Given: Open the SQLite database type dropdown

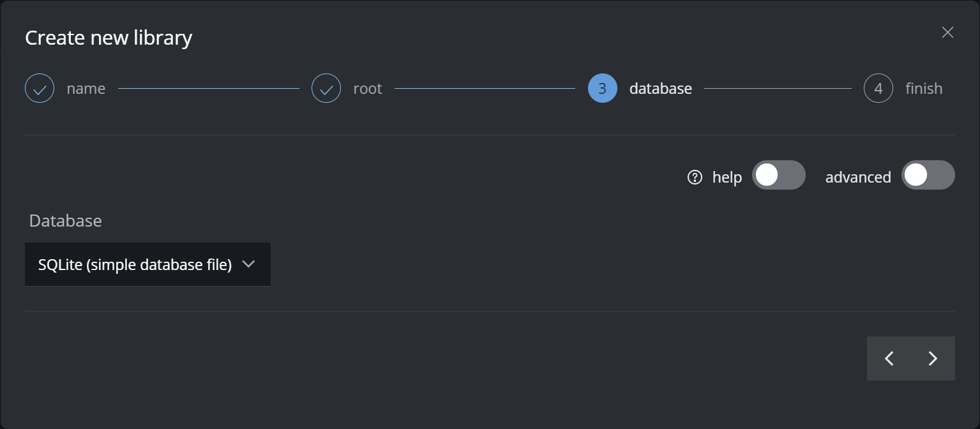Looking at the screenshot, I should pos(135,264).
